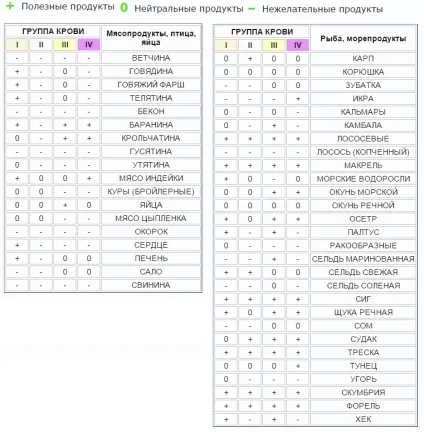Click the МЯСО ИНДЕЙКИ cell

151,178
